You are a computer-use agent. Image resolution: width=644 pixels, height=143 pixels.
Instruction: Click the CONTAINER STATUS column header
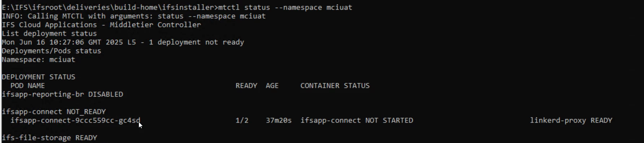[x=335, y=85]
